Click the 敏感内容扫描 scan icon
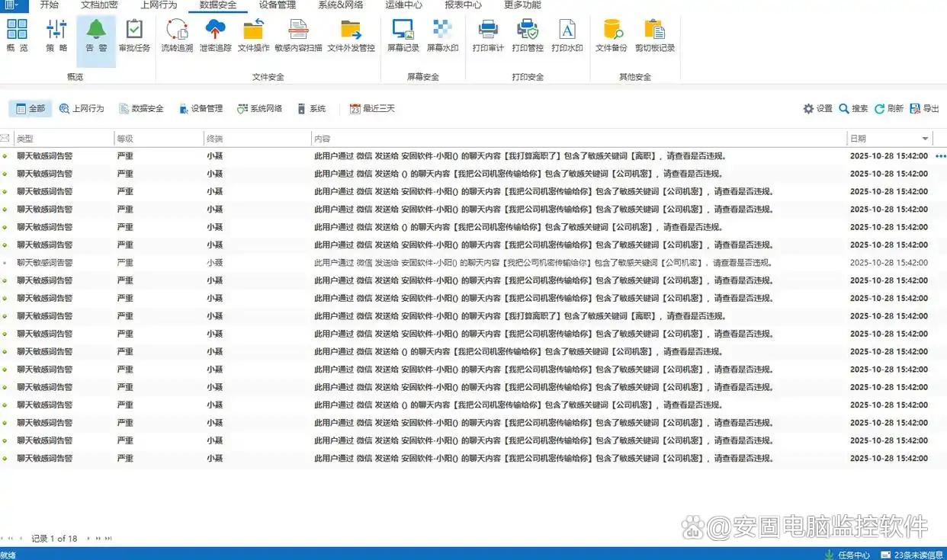Screen dimensions: 947x560 pos(298,36)
